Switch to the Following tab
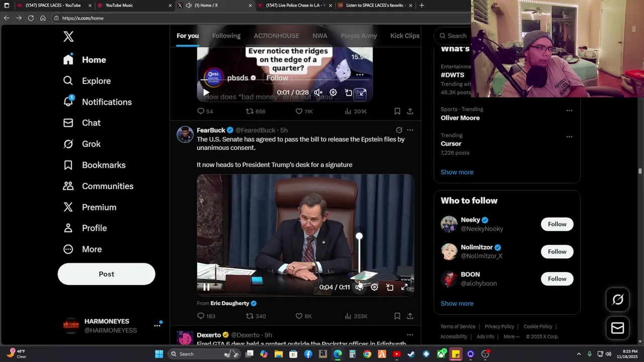The height and width of the screenshot is (362, 644). click(x=226, y=36)
